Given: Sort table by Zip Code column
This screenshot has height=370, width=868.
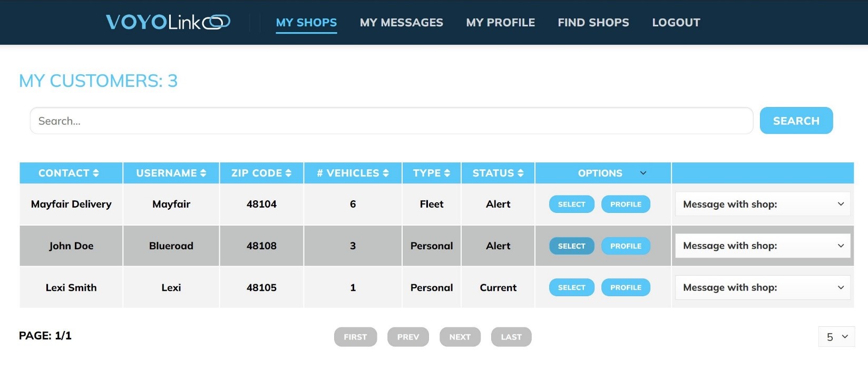Looking at the screenshot, I should 261,173.
